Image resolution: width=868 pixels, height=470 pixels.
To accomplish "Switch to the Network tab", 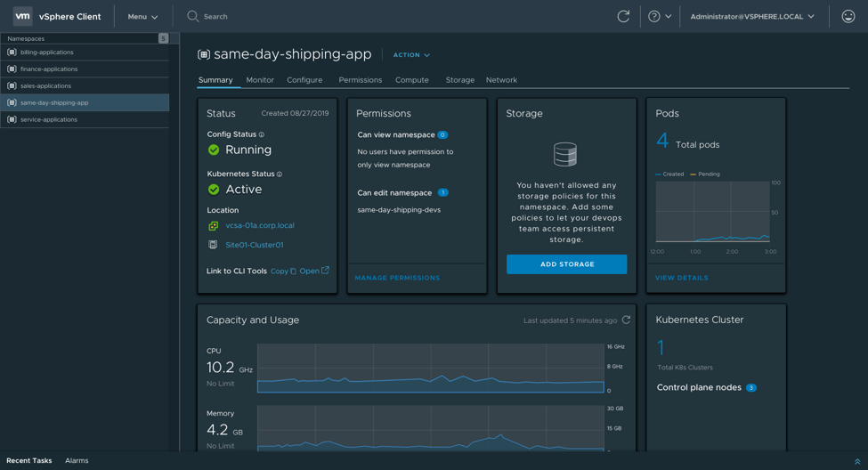I will (501, 80).
